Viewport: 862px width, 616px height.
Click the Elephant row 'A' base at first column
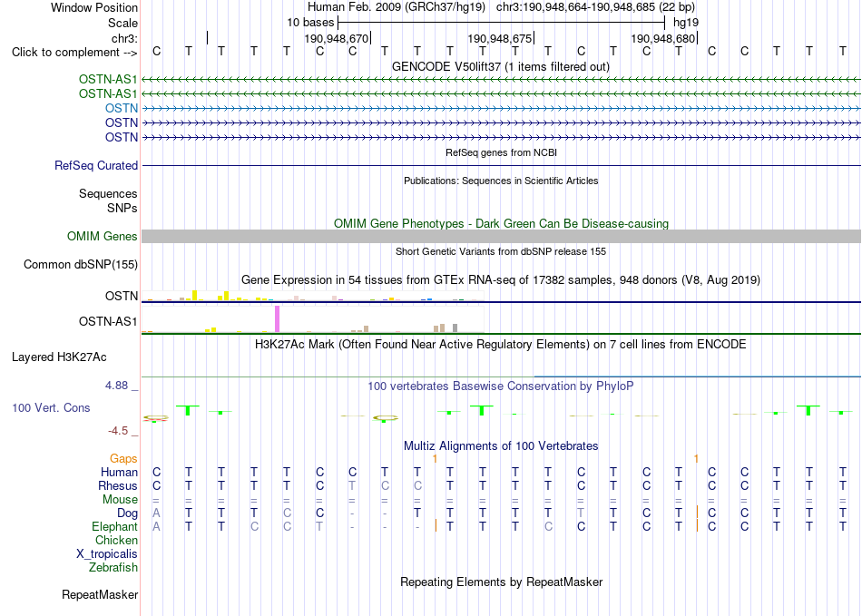(157, 526)
